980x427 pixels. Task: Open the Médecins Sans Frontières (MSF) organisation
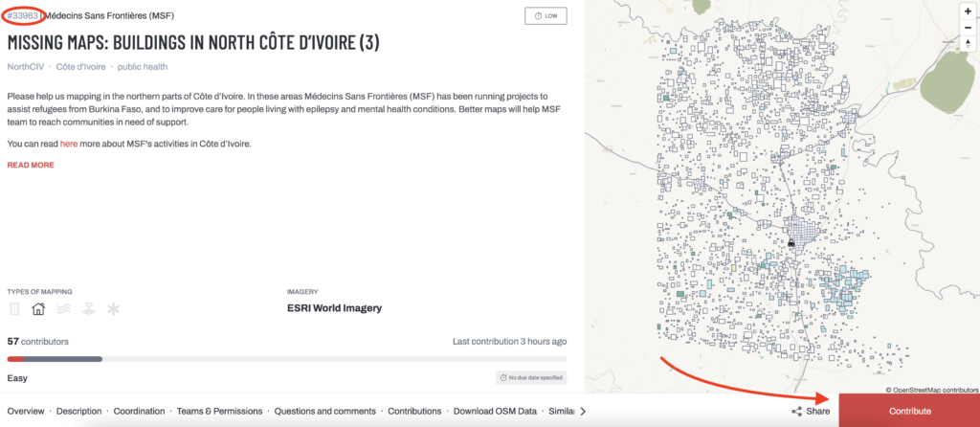click(109, 15)
